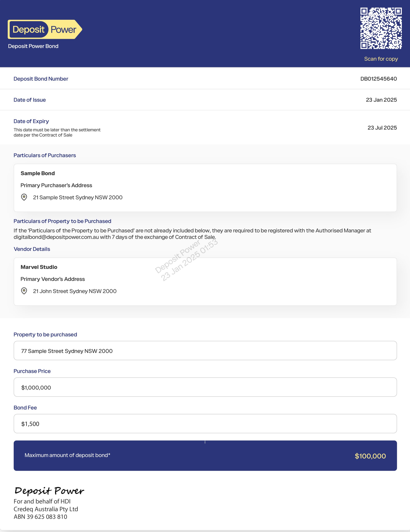Click the Property to be purchased field
The width and height of the screenshot is (410, 532).
[x=205, y=351]
